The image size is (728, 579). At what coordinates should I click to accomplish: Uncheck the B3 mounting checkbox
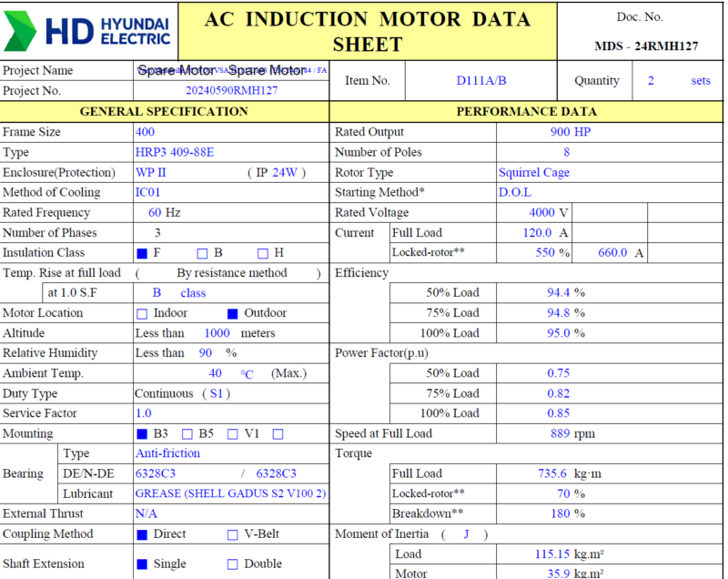(x=141, y=434)
